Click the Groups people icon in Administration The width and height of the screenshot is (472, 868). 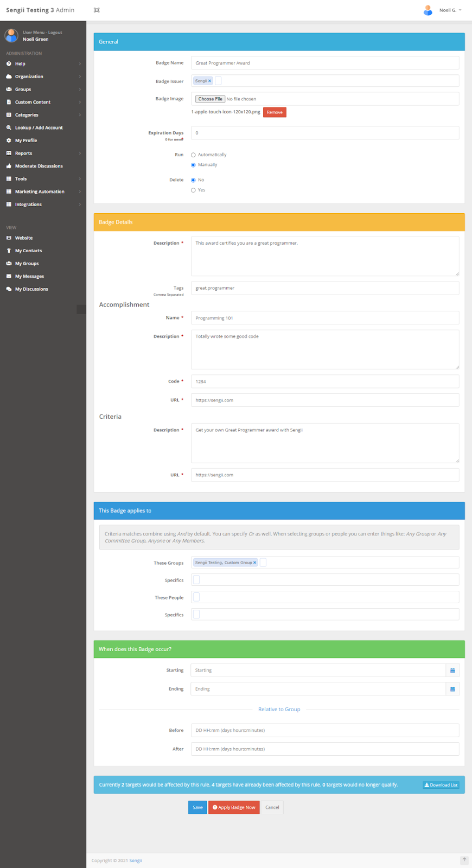[x=9, y=90]
